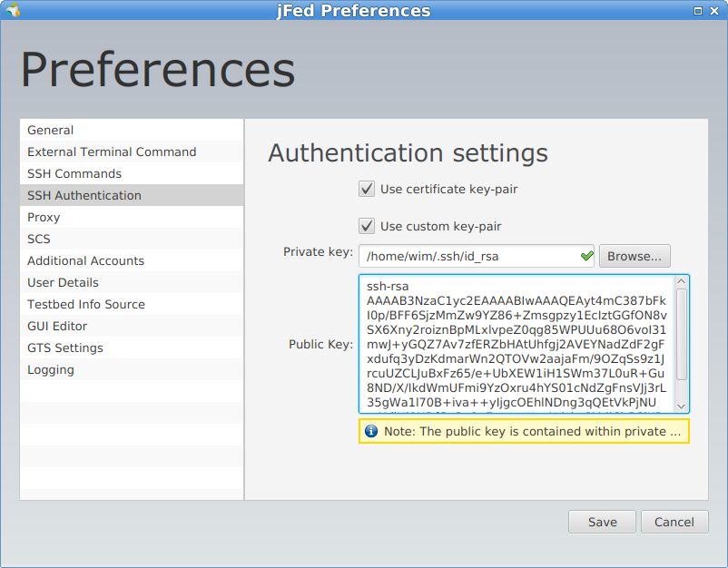
Task: Open SSH Commands preferences
Action: (132, 173)
